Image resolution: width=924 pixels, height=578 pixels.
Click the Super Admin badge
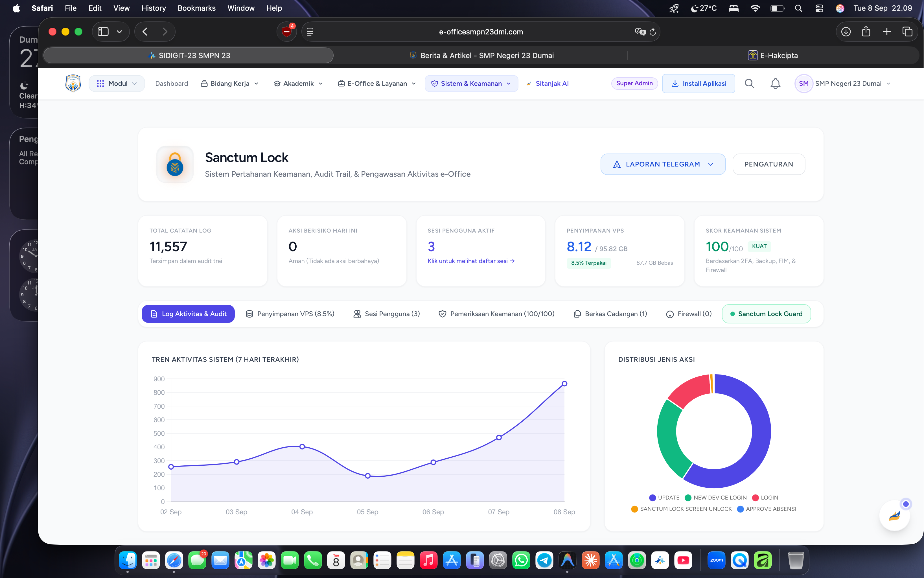pyautogui.click(x=634, y=83)
